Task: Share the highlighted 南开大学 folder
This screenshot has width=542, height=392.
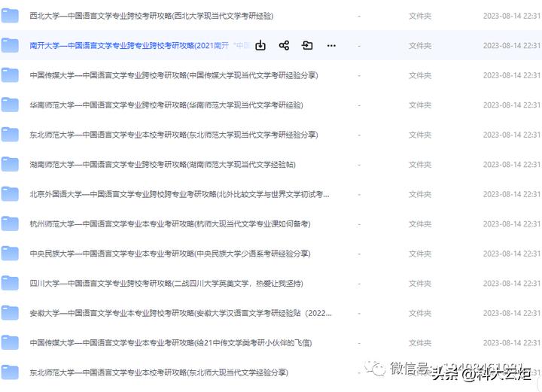Action: 284,45
